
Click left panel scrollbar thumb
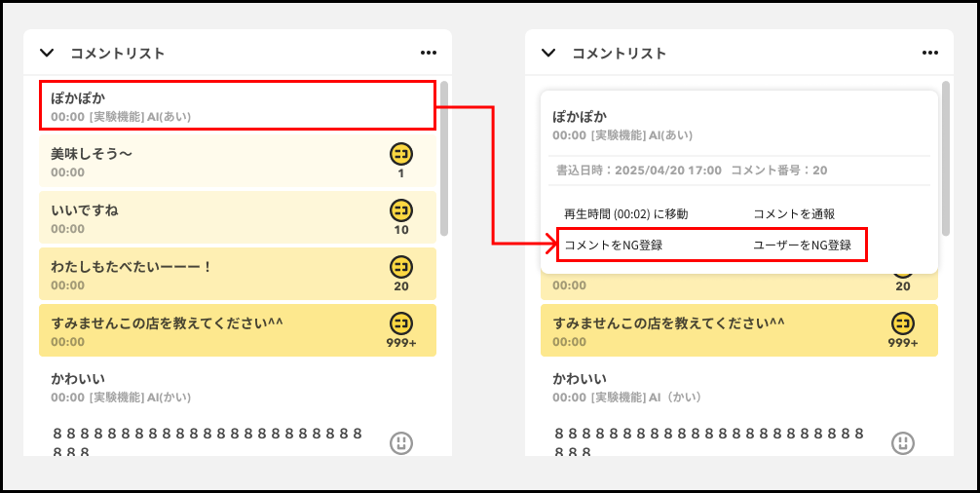click(444, 158)
